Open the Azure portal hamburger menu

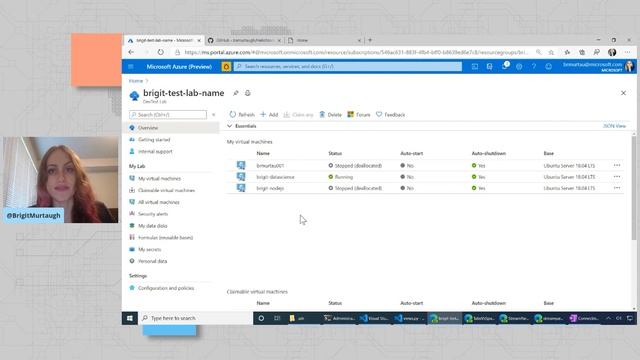pos(131,67)
